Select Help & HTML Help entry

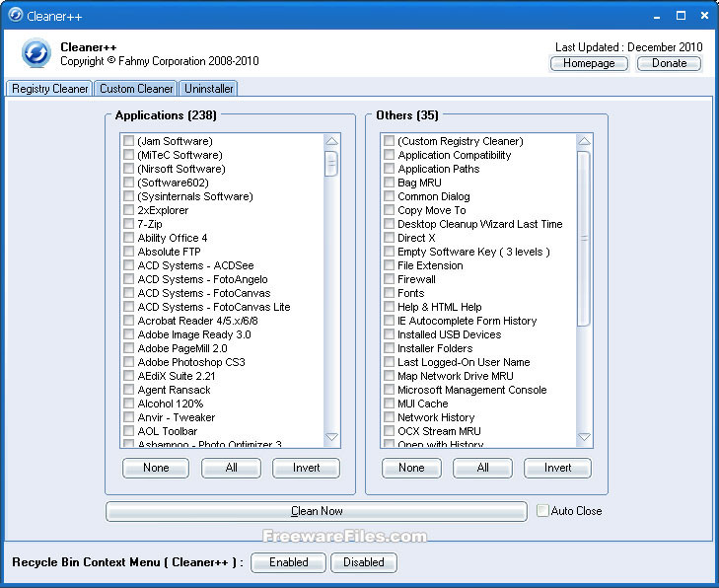coord(439,307)
